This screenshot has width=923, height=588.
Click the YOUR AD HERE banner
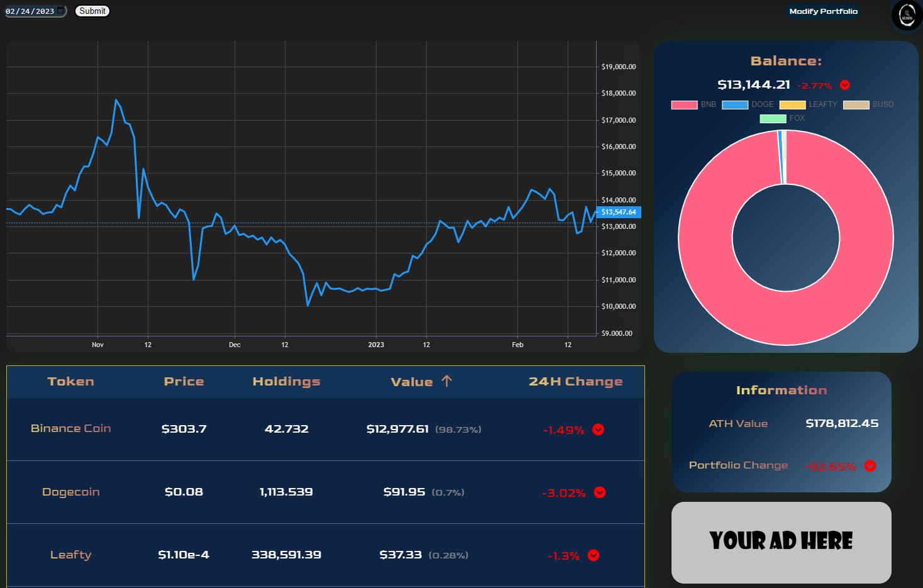781,542
